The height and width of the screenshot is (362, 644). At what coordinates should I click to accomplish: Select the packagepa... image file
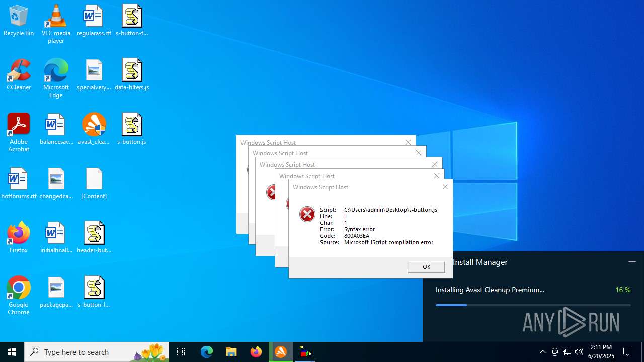[x=56, y=293]
